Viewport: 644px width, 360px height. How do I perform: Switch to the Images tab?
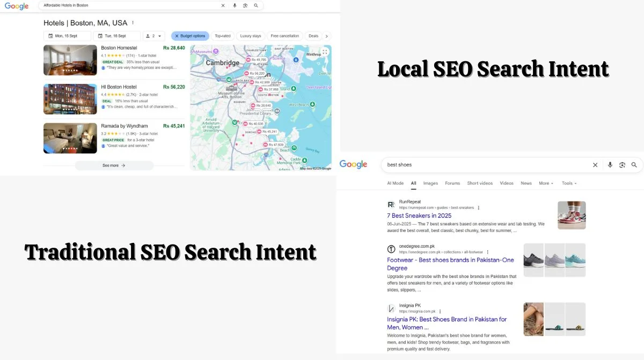tap(430, 183)
